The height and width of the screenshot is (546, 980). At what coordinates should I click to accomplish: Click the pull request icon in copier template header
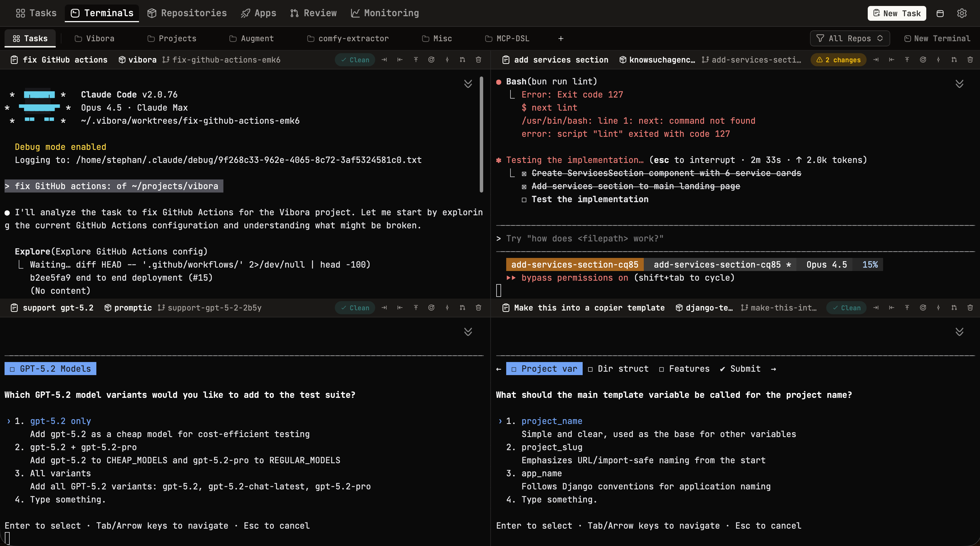pyautogui.click(x=954, y=308)
